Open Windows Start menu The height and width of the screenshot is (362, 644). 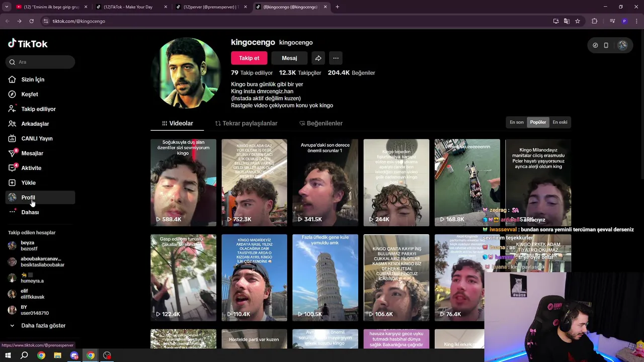(8, 355)
